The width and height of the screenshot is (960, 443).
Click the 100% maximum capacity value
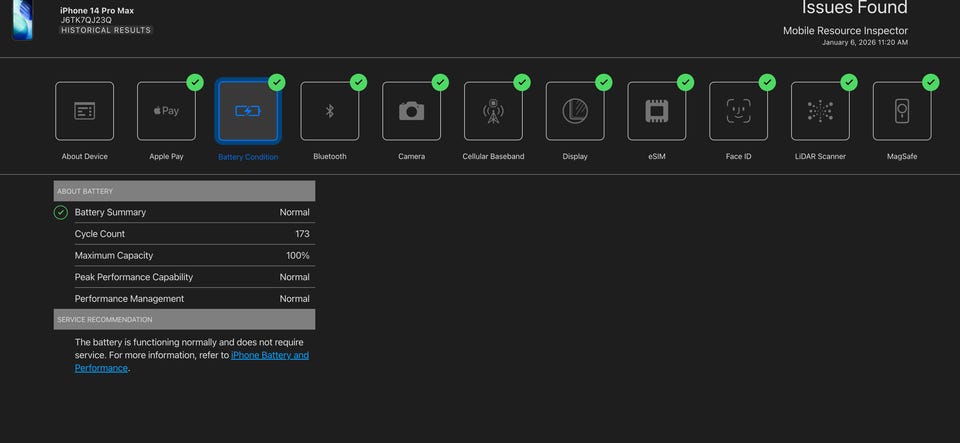coord(298,256)
